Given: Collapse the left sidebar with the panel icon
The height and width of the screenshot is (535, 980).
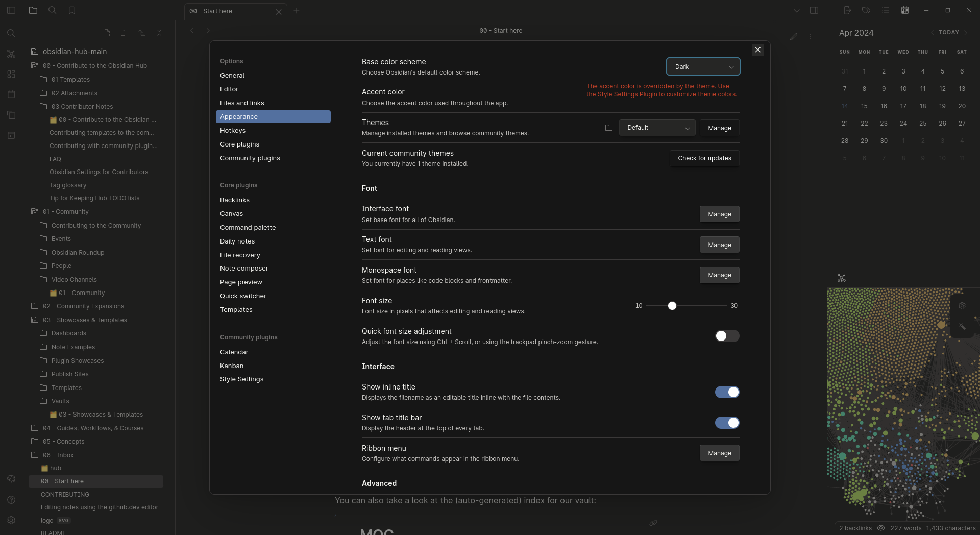Looking at the screenshot, I should point(11,10).
